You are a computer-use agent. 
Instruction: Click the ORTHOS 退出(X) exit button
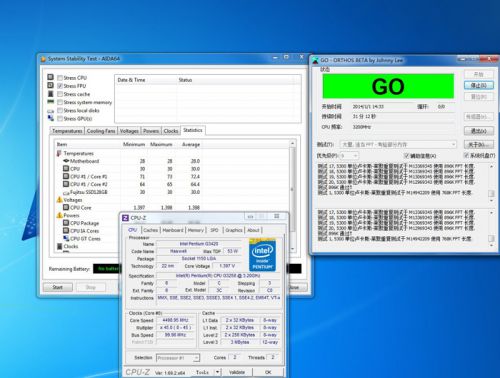pos(479,131)
